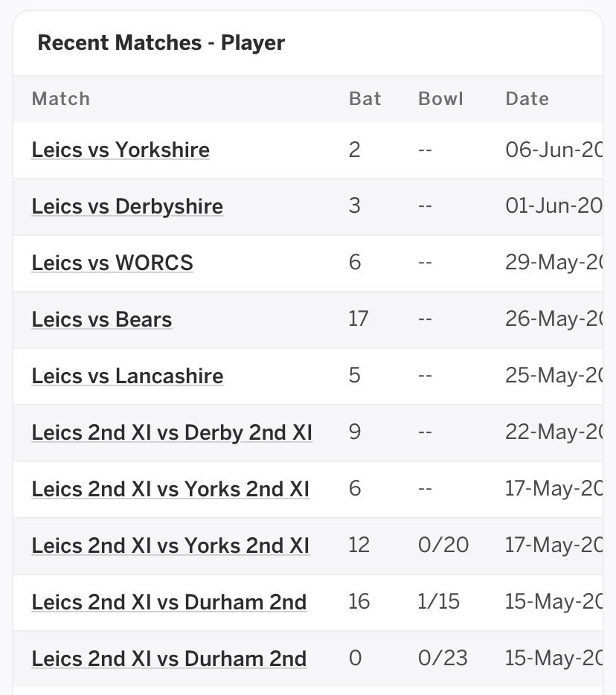Screen dimensions: 616x695
Task: Click the Bat column header
Action: (x=365, y=98)
